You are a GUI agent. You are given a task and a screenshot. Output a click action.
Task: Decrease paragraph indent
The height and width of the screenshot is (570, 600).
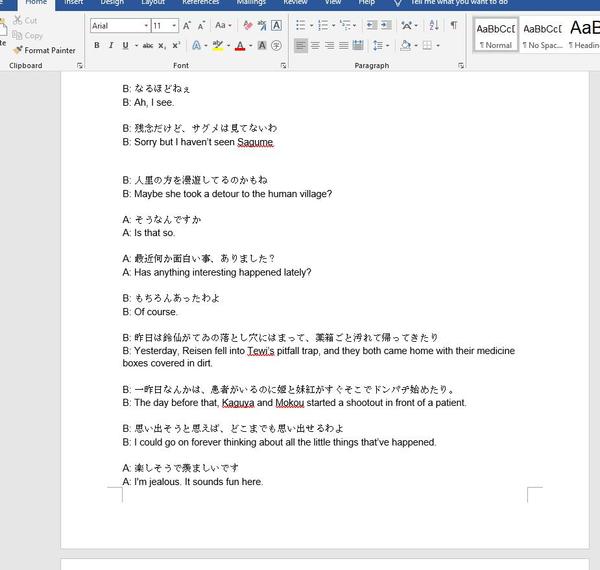click(372, 25)
